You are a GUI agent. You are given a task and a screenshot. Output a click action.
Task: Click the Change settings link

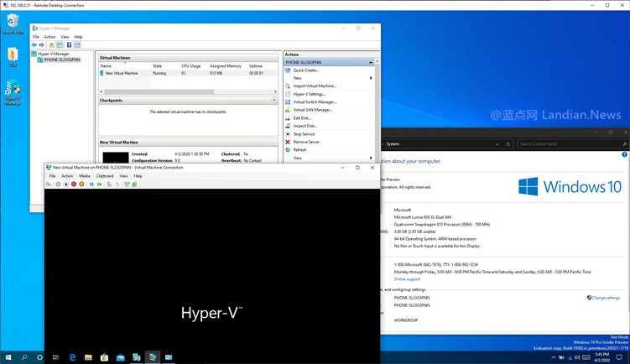[x=605, y=298]
